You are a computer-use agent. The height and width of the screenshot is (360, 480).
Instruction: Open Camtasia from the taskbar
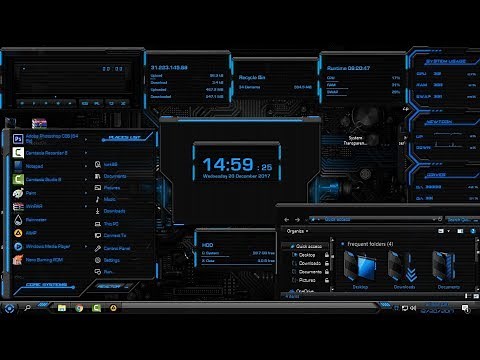(x=96, y=308)
